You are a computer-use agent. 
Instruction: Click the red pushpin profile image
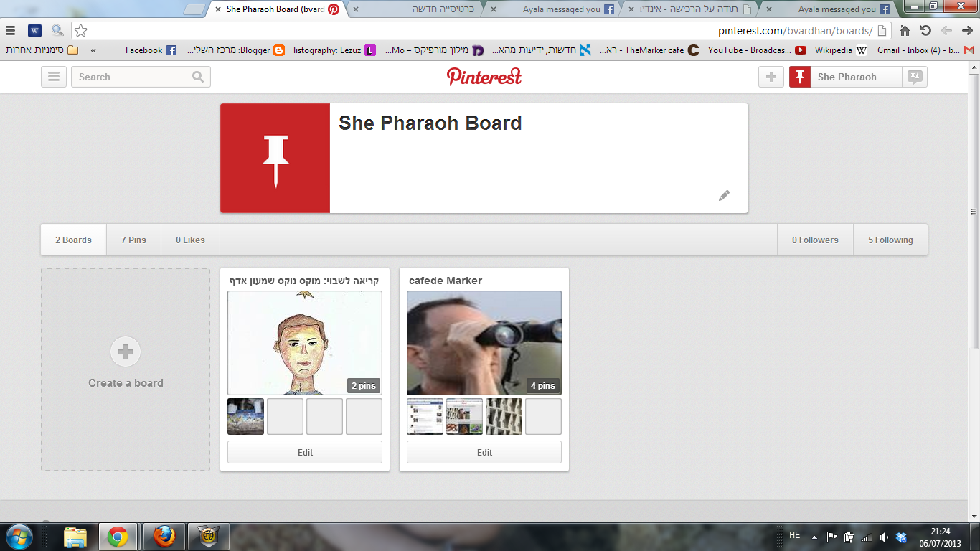pyautogui.click(x=275, y=158)
